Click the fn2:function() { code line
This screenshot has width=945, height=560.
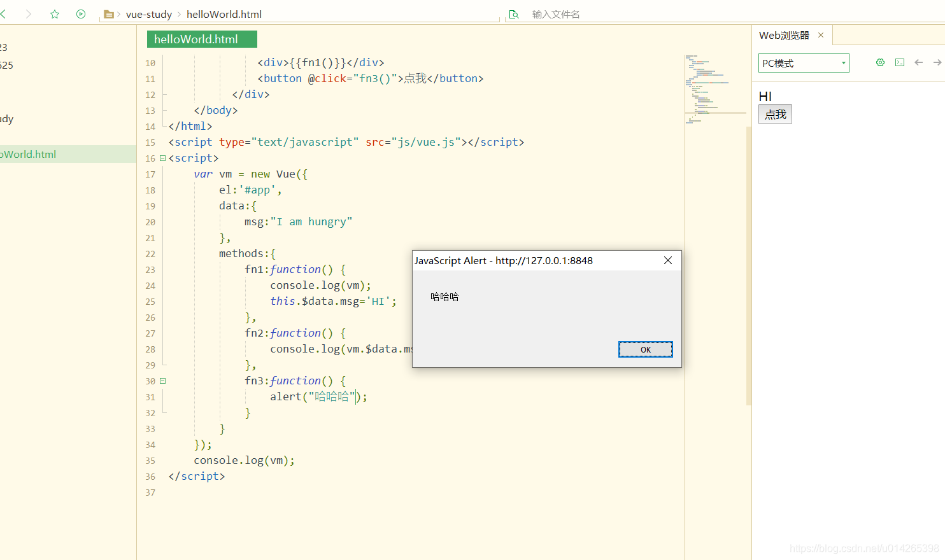point(295,333)
